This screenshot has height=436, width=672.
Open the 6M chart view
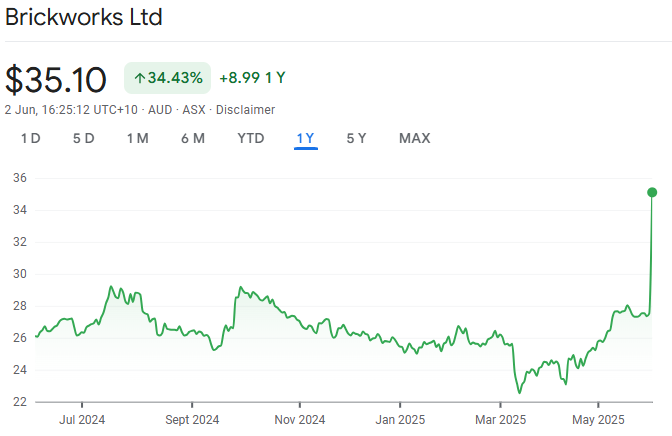point(193,138)
